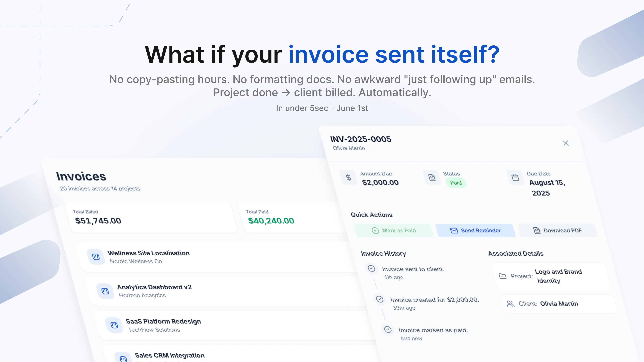
Task: Click the 'TechFlow Solutions' client name
Action: click(x=154, y=329)
